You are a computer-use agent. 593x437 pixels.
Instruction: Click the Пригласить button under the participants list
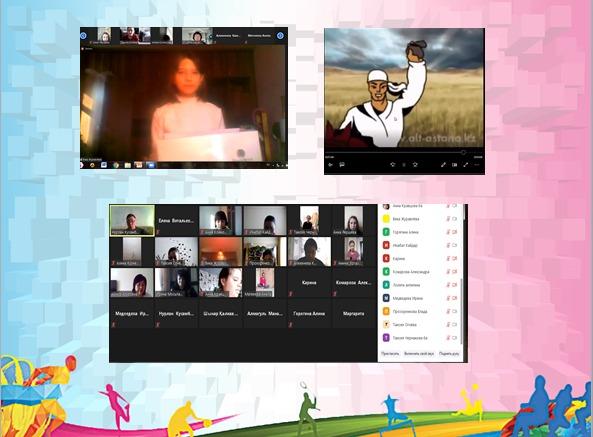coord(390,354)
